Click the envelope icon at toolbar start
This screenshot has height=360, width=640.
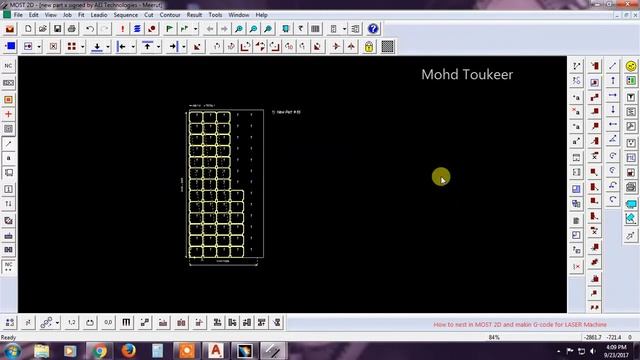(9, 29)
